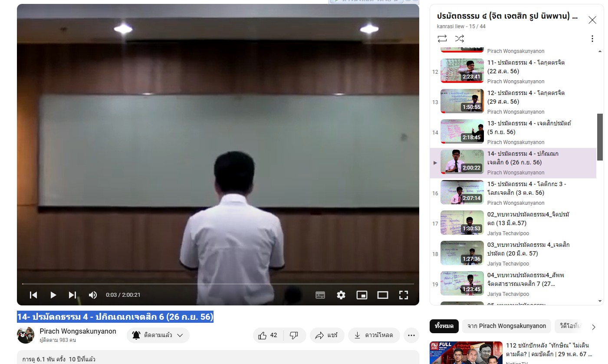Click video title 14- ปรมัตถธรรม 4
This screenshot has height=364, width=608.
[115, 317]
